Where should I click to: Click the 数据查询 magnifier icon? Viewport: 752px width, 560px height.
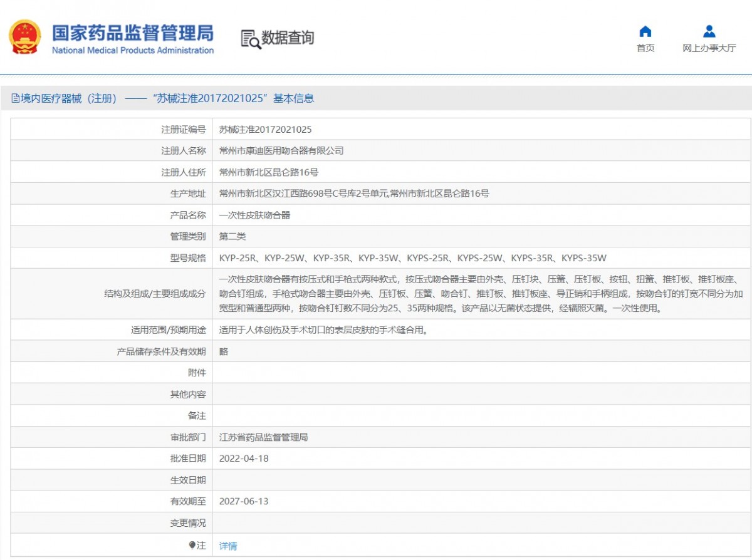[250, 38]
